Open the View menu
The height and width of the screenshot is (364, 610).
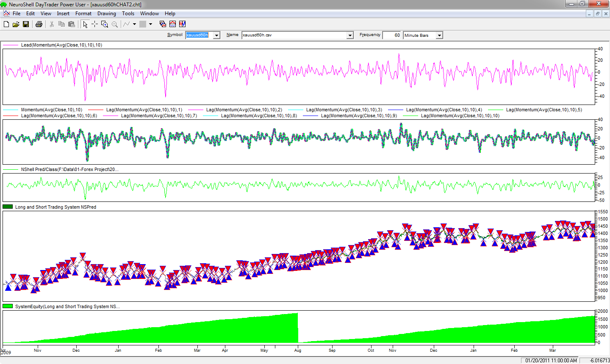pos(46,14)
